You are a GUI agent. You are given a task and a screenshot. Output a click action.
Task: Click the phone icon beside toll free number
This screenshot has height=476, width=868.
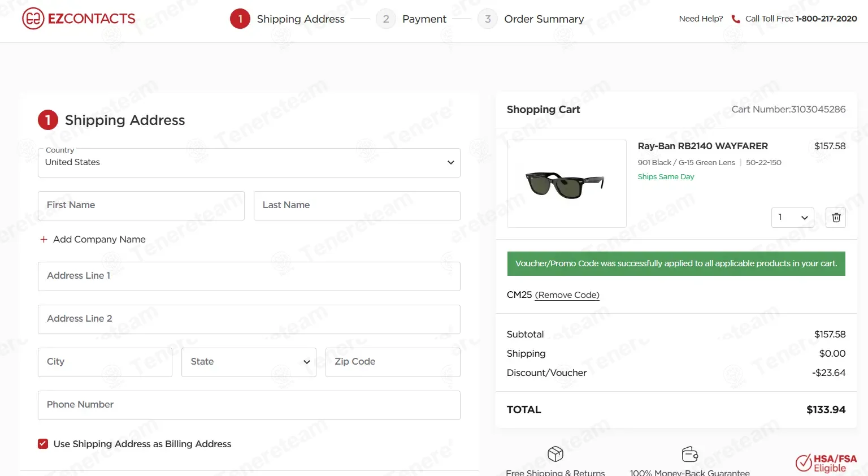click(735, 19)
